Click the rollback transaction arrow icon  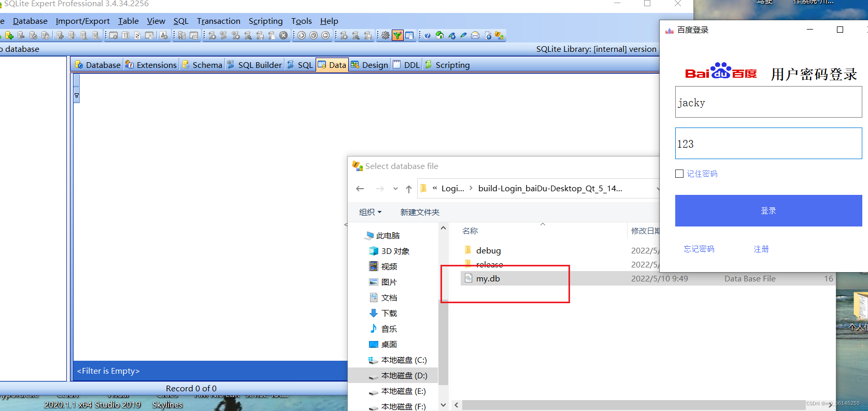325,35
